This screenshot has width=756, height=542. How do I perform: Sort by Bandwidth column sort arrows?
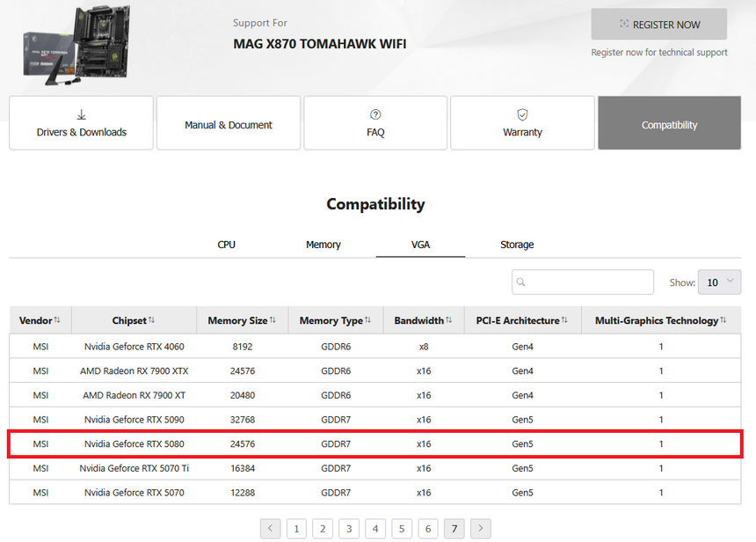(x=449, y=320)
